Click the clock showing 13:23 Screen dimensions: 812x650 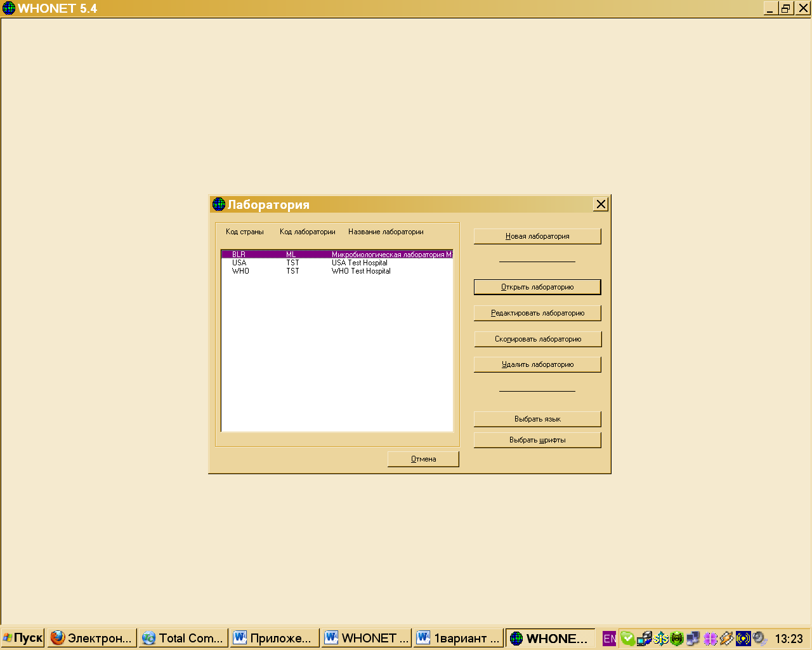tap(789, 639)
